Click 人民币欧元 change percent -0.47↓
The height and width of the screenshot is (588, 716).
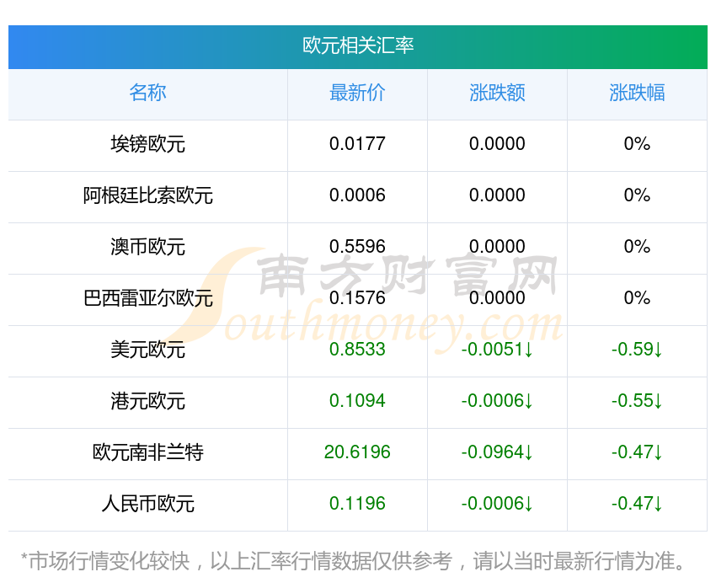(x=637, y=504)
